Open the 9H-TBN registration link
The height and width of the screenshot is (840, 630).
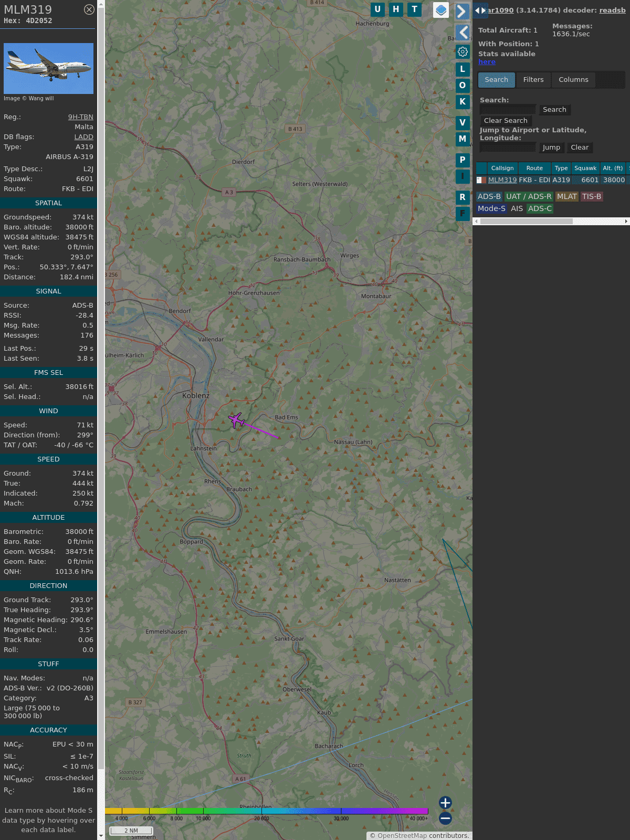click(x=80, y=117)
